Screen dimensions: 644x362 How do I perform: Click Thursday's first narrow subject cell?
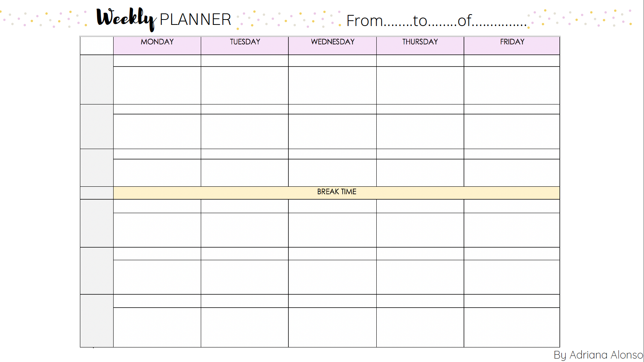point(420,61)
